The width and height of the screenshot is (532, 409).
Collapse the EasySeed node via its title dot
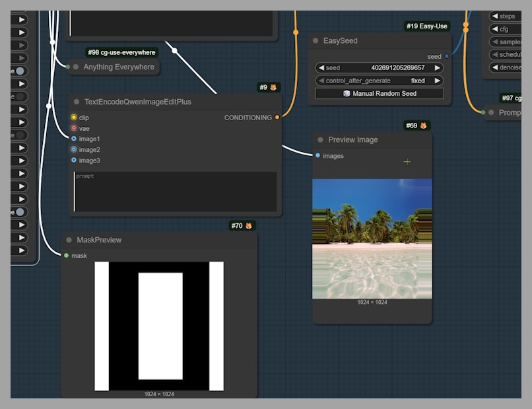click(x=316, y=41)
